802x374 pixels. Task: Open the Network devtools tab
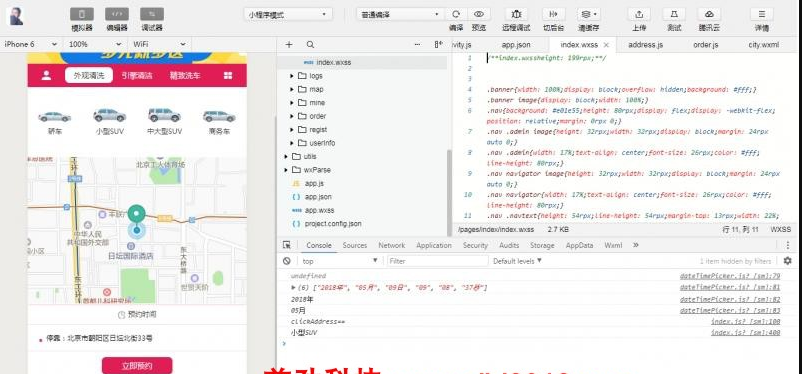[391, 246]
